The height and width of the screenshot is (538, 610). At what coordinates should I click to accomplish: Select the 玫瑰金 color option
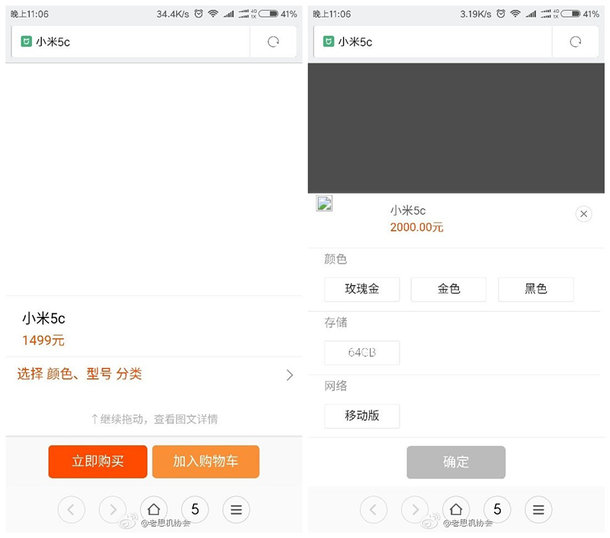click(x=362, y=289)
